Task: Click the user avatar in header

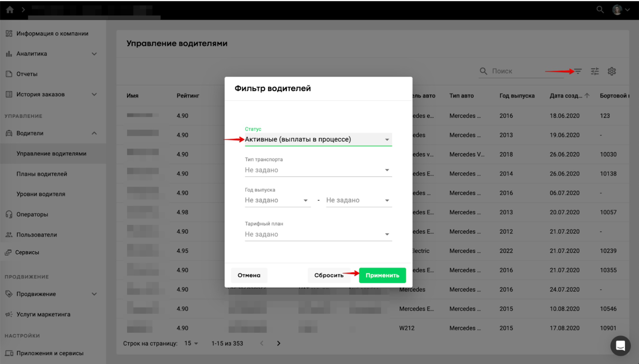Action: [x=617, y=10]
